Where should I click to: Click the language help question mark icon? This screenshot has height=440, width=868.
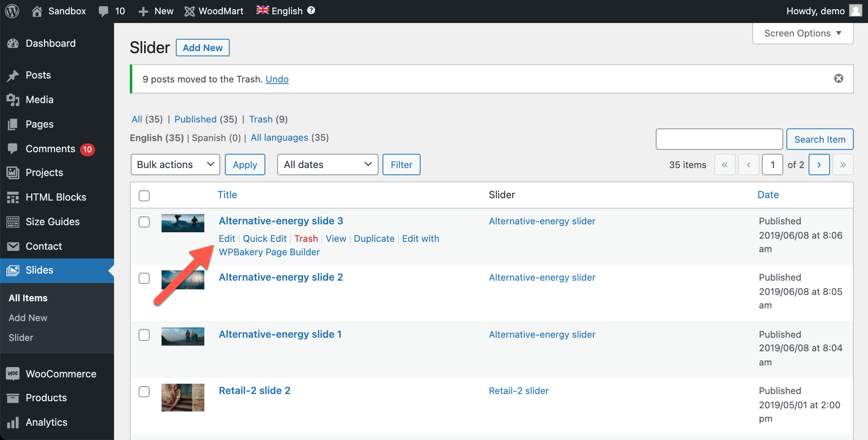(x=311, y=10)
